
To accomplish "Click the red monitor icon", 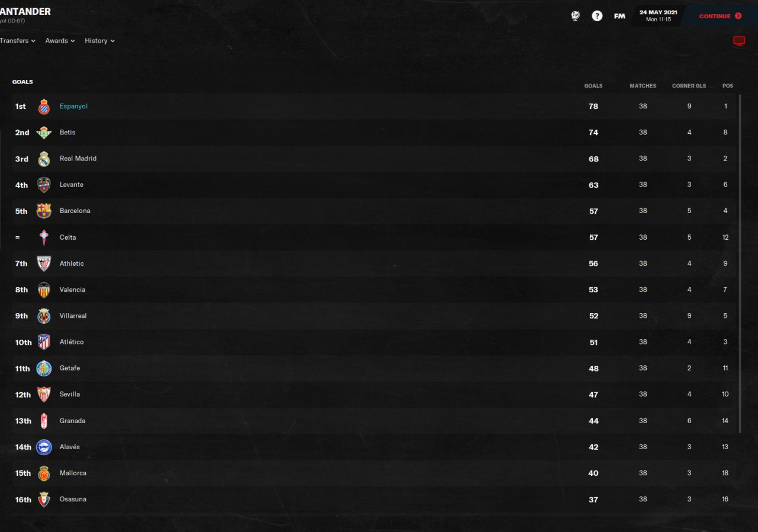I will click(x=738, y=41).
